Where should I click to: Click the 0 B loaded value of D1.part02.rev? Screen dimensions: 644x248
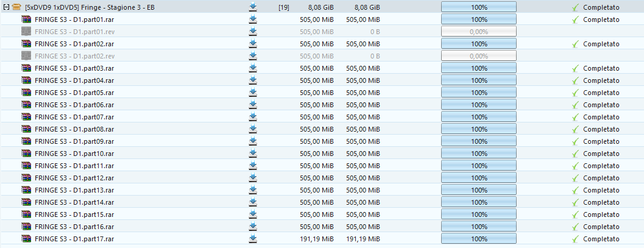click(x=375, y=56)
